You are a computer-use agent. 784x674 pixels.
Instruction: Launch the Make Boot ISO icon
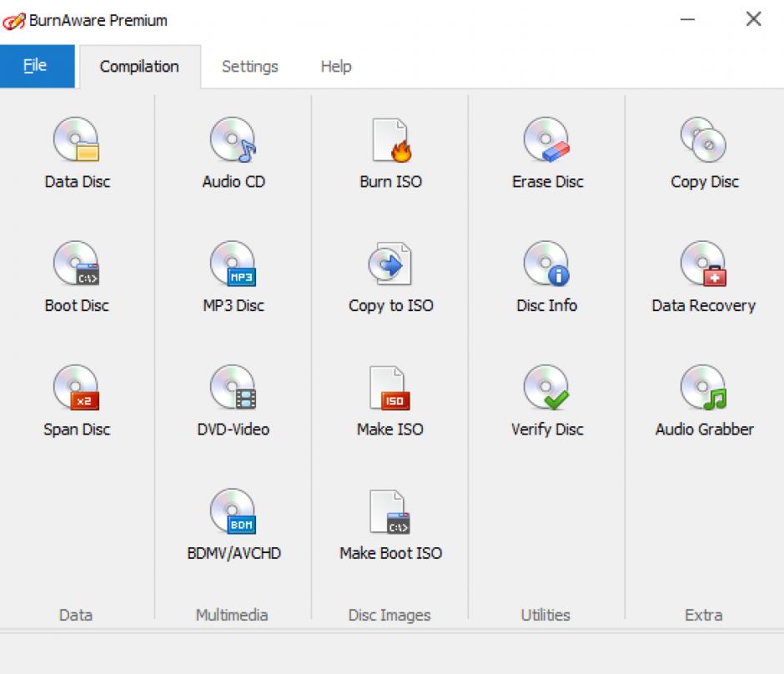click(x=390, y=511)
